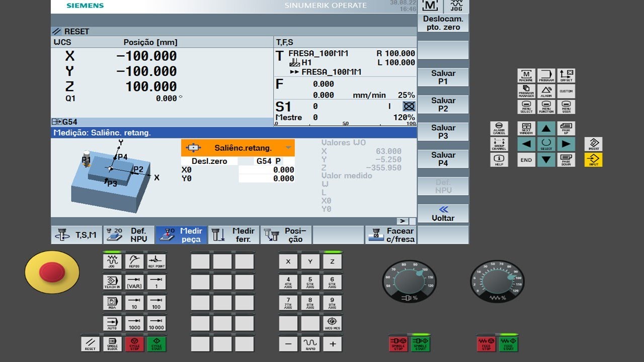Screen dimensions: 644x362
Task: Activate the REF. POINT key
Action: click(x=156, y=261)
